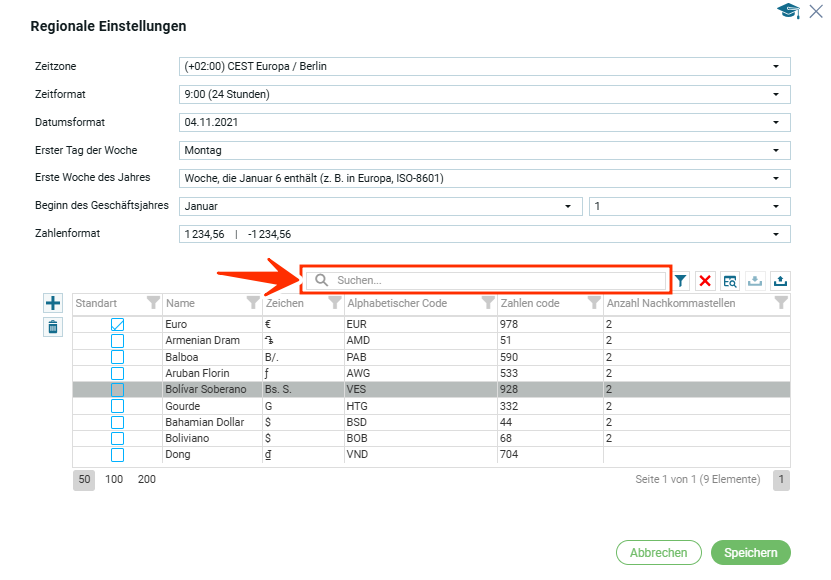This screenshot has height=580, width=831.
Task: Filter the Zahlen code column funnel icon
Action: [593, 303]
